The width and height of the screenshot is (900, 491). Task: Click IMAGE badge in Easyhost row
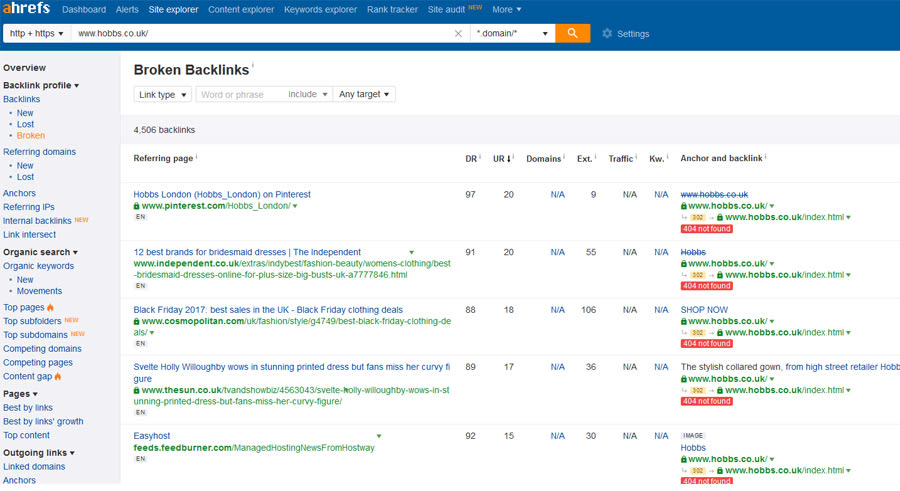click(693, 436)
